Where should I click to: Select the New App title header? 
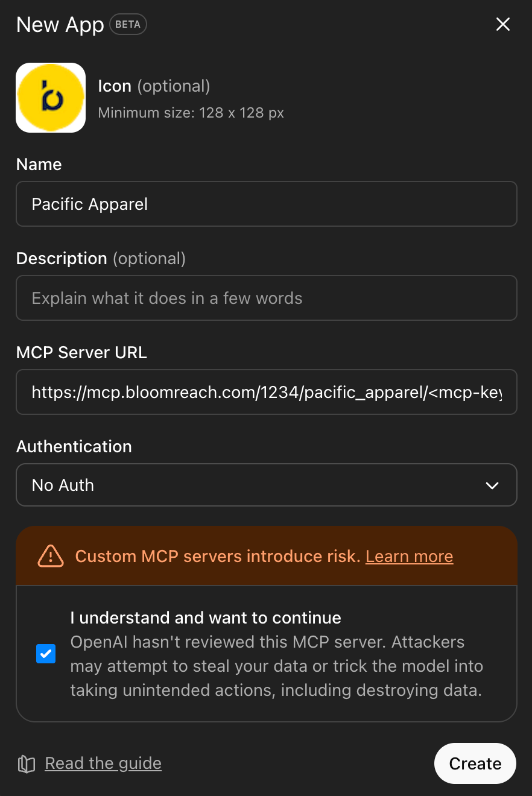tap(60, 25)
